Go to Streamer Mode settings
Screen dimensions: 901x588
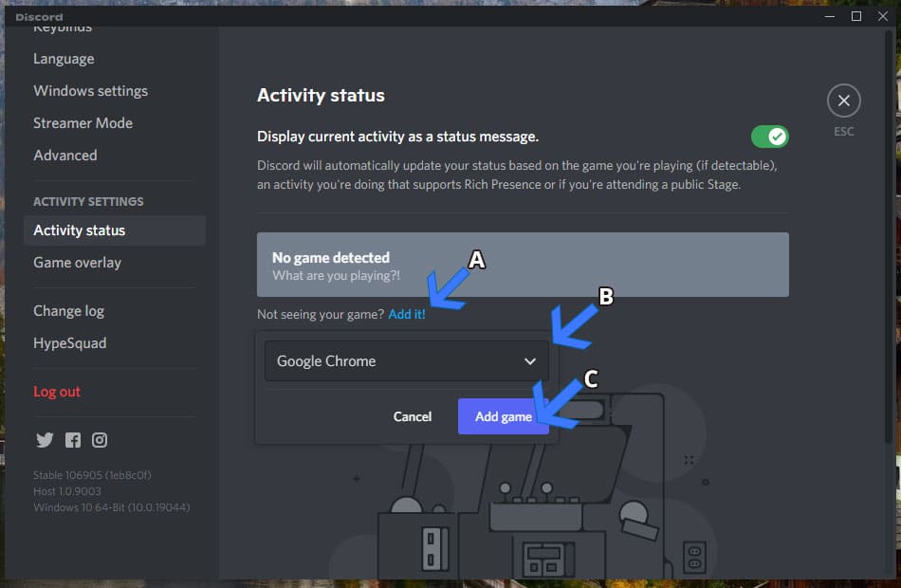tap(83, 123)
